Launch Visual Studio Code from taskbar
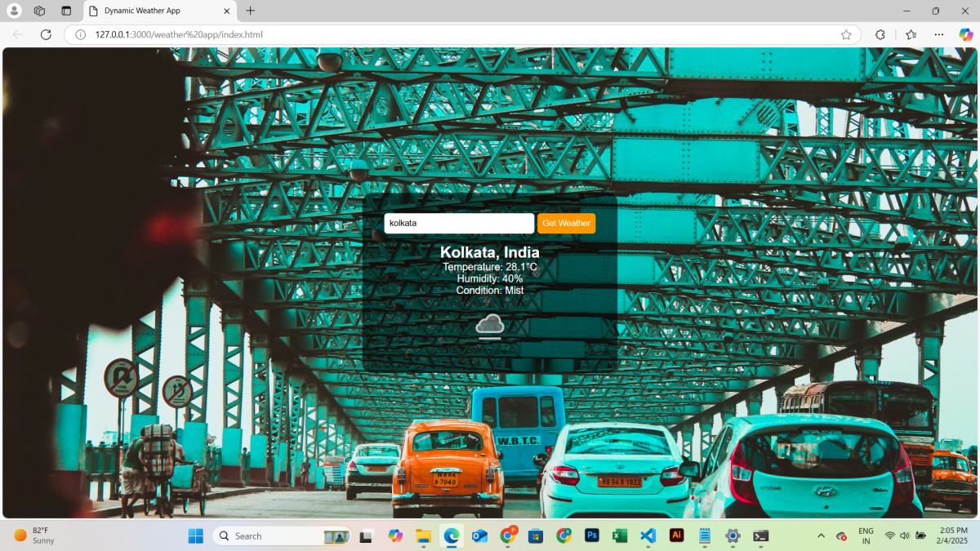This screenshot has height=551, width=980. tap(648, 535)
